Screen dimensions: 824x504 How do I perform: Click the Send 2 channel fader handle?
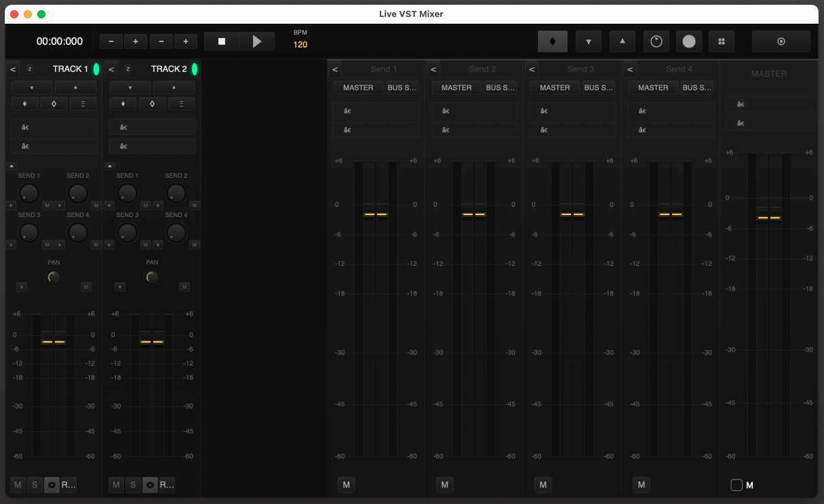(x=473, y=214)
